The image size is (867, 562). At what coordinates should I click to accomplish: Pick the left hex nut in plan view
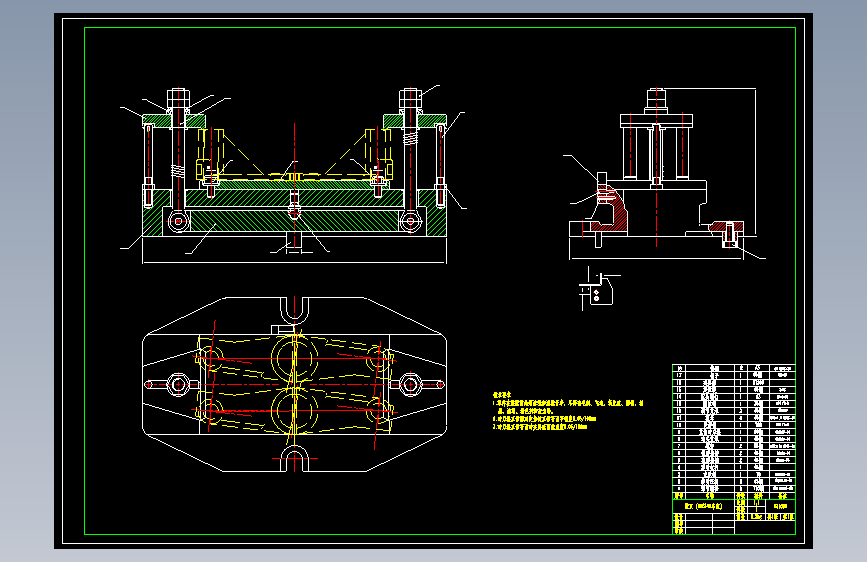pyautogui.click(x=178, y=384)
